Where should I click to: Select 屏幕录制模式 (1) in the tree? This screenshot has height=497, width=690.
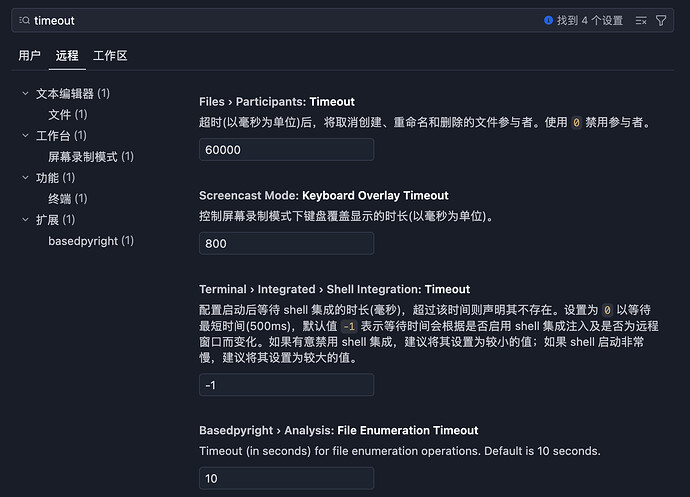point(91,157)
